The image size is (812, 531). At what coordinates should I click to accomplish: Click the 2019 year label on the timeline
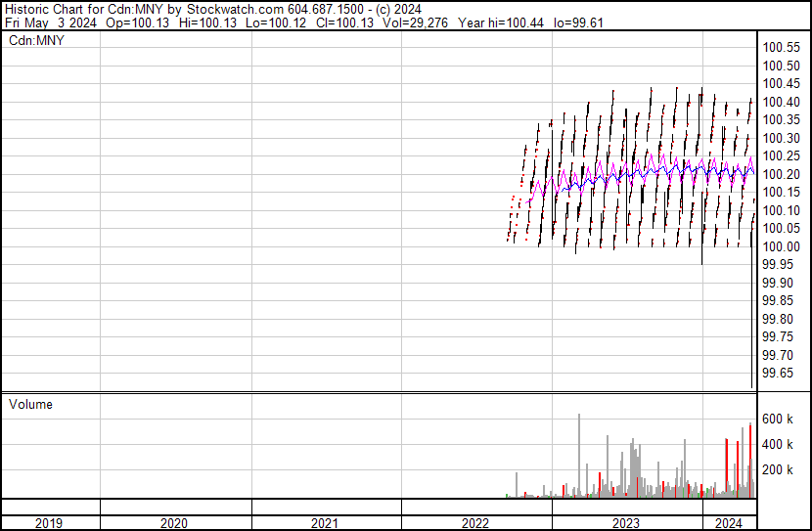pyautogui.click(x=49, y=523)
